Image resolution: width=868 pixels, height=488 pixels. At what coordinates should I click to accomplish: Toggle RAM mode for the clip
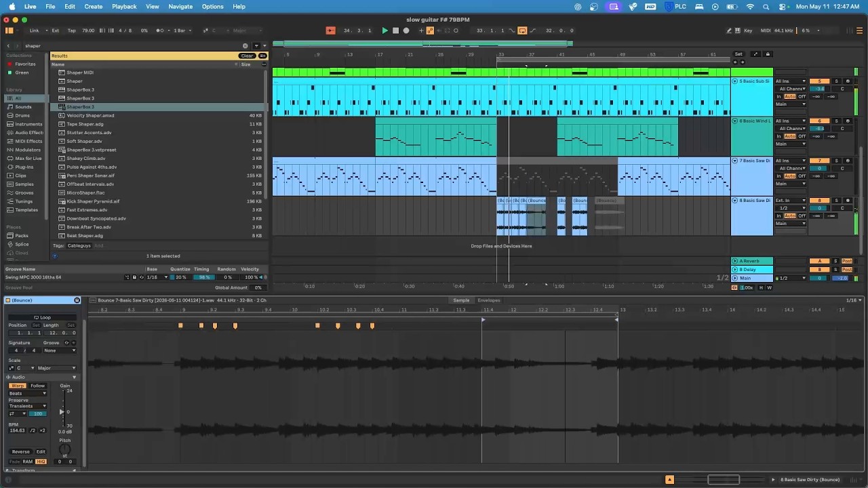point(28,462)
